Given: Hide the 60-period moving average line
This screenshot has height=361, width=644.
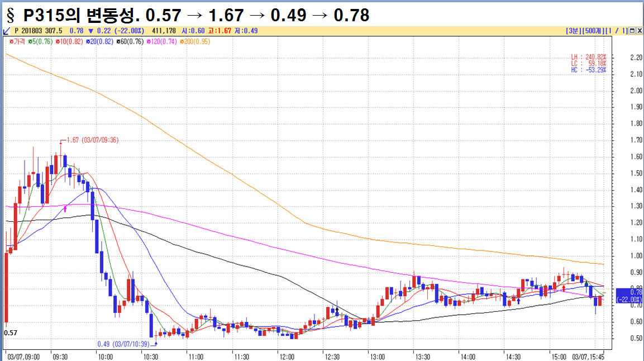Looking at the screenshot, I should tap(118, 41).
